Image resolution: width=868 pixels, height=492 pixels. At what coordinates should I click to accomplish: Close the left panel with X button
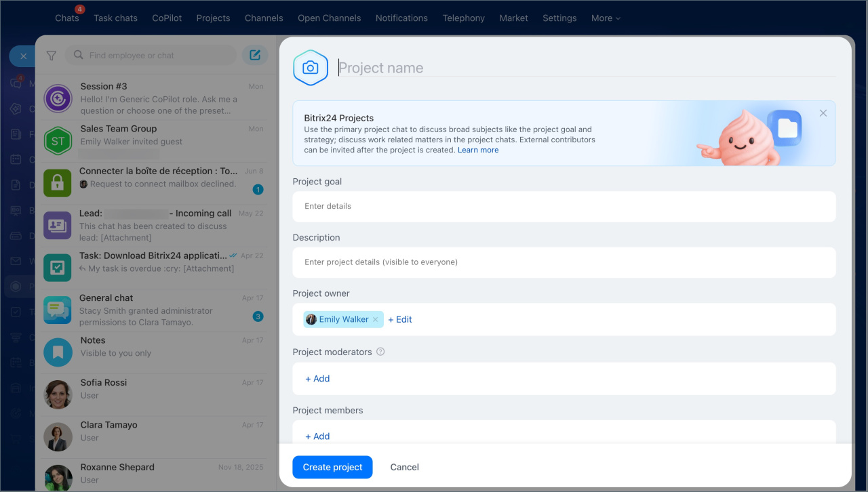(22, 56)
